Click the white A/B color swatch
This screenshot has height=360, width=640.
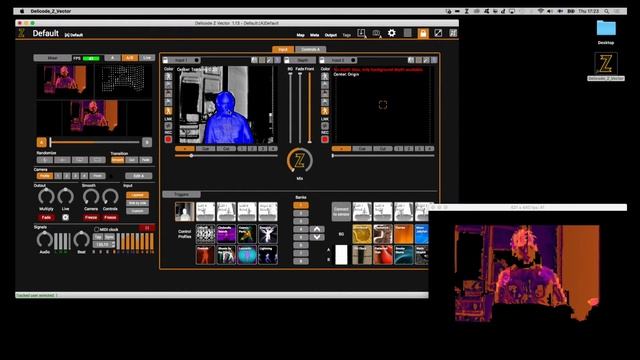tap(341, 255)
